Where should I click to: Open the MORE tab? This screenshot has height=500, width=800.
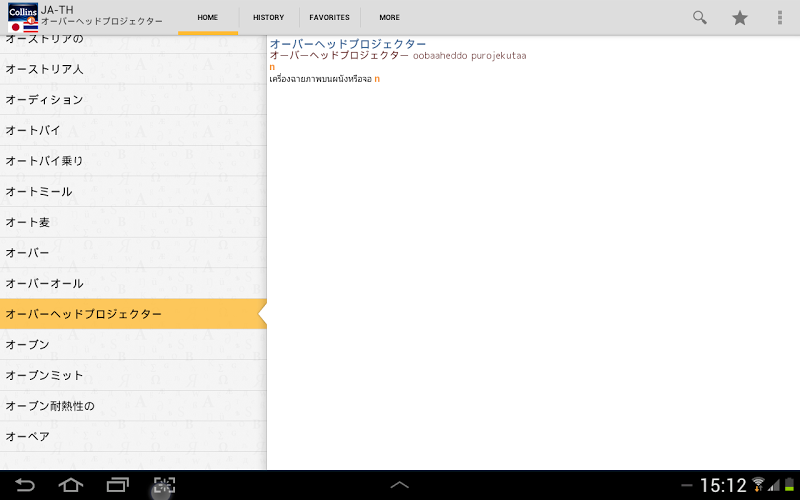pos(389,18)
